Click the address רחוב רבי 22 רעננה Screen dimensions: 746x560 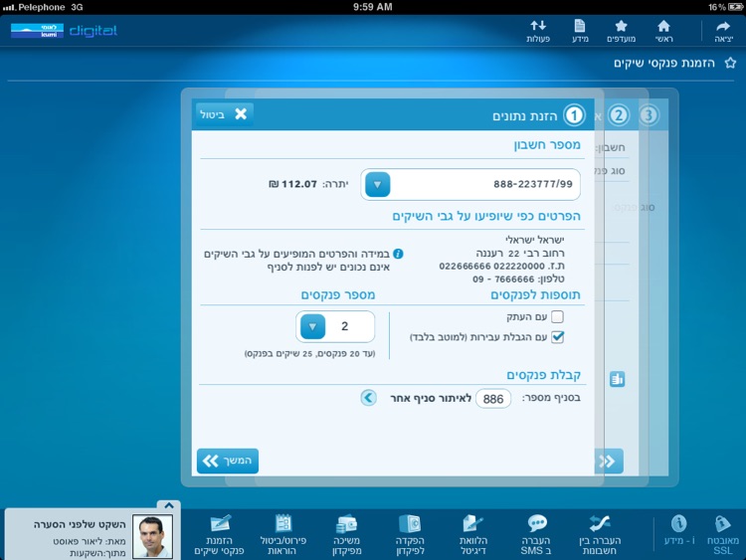point(520,253)
